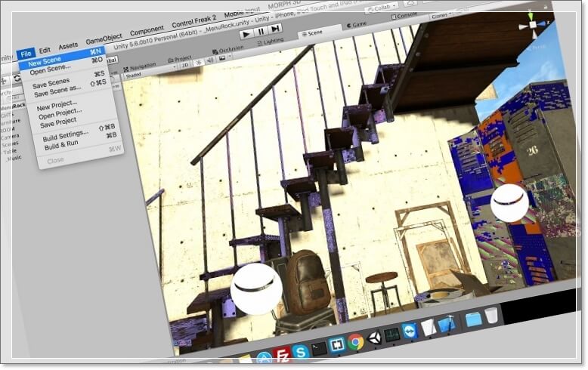Viewport: 588px width, 370px height.
Task: Click green Y axis cone on gizmo
Action: [x=531, y=17]
